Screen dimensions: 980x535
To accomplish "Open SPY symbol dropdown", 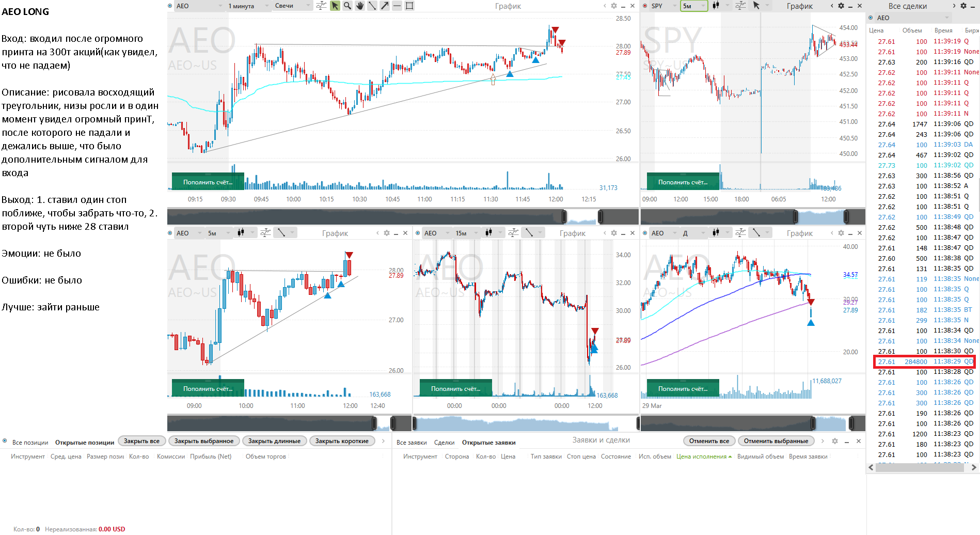I will 663,6.
